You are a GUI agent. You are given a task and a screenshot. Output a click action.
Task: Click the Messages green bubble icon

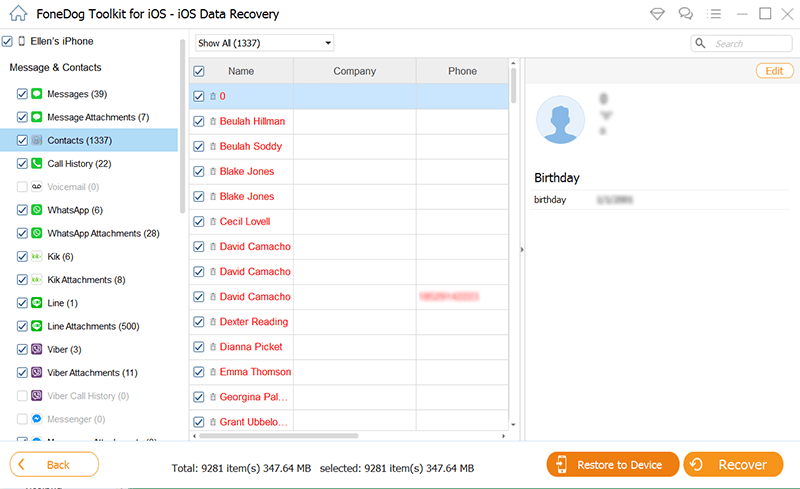click(x=37, y=93)
